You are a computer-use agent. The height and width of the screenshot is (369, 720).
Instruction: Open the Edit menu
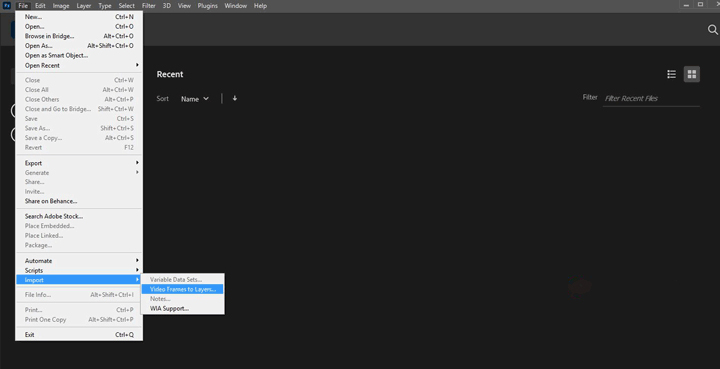[x=40, y=6]
